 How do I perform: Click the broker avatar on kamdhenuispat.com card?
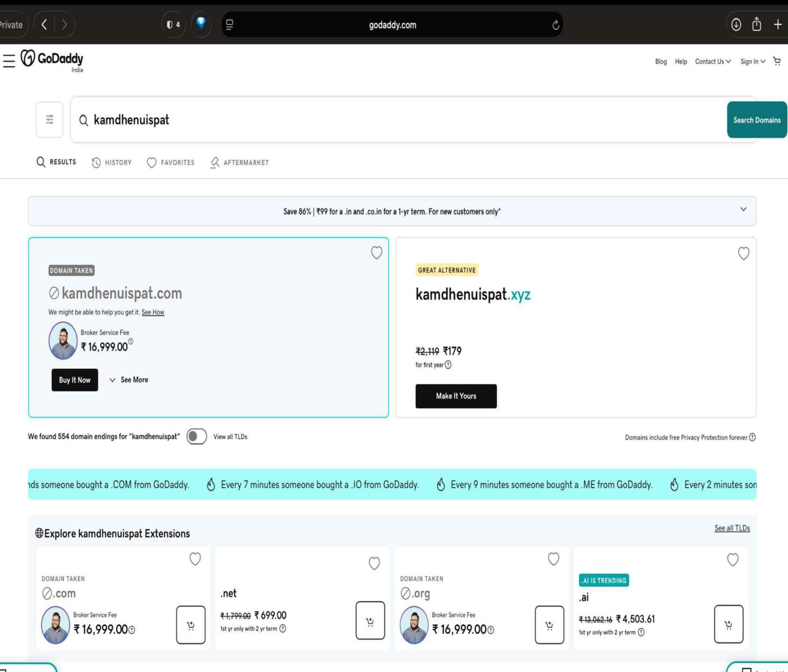coord(63,340)
